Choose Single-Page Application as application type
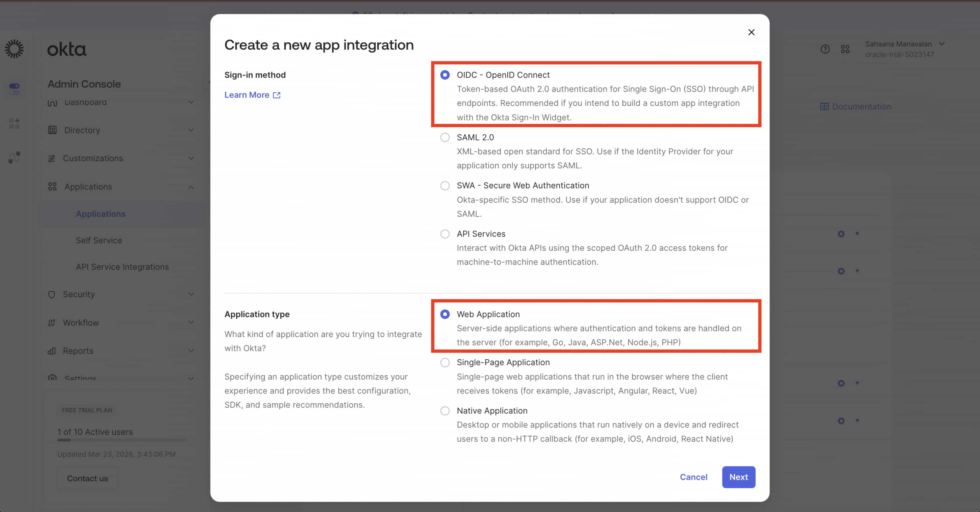This screenshot has width=980, height=512. click(444, 362)
